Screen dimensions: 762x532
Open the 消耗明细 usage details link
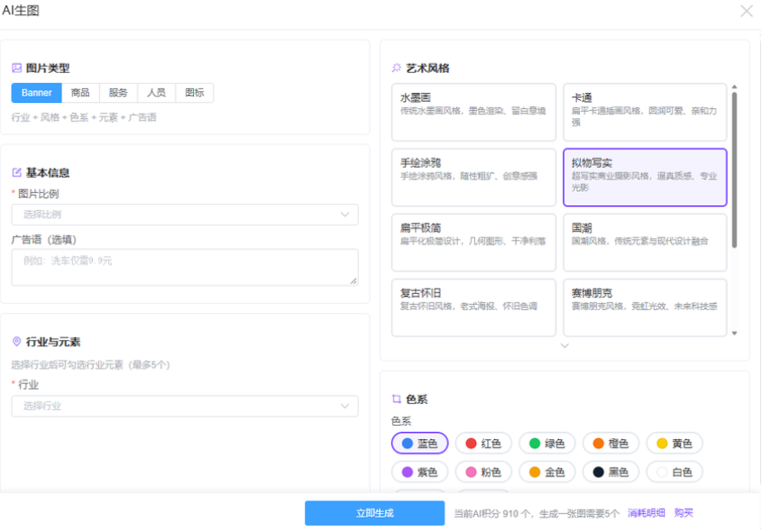646,513
